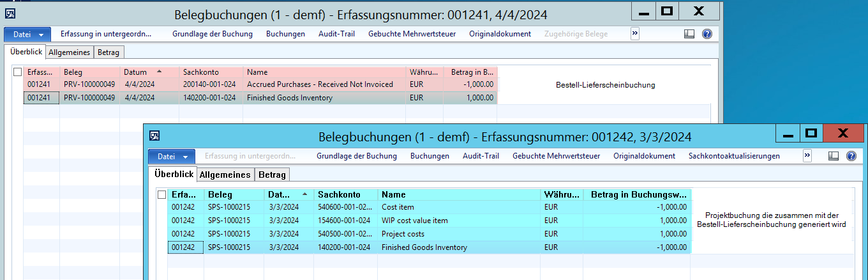Screen dimensions: 868x280
Task: Switch to Betrag tab in the lower window
Action: [x=273, y=175]
